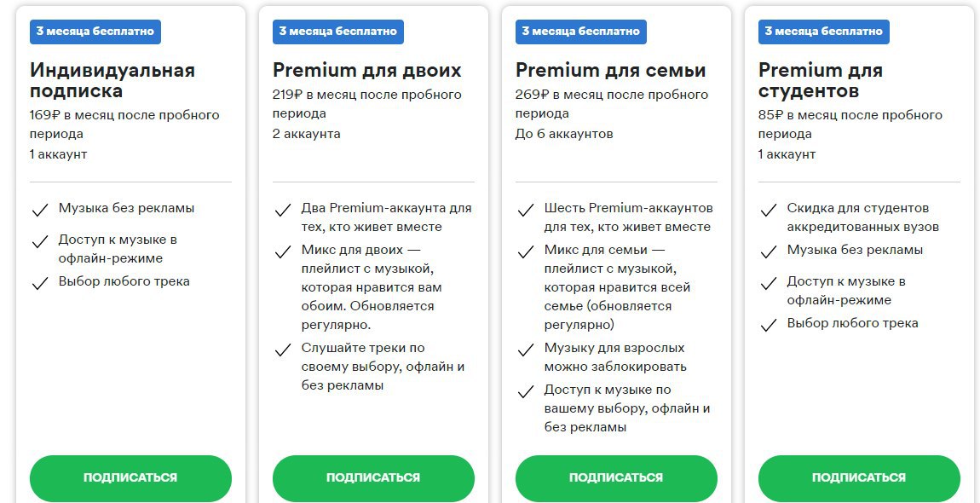Click checkmark next to Микс для семьи
The image size is (980, 503).
click(526, 251)
